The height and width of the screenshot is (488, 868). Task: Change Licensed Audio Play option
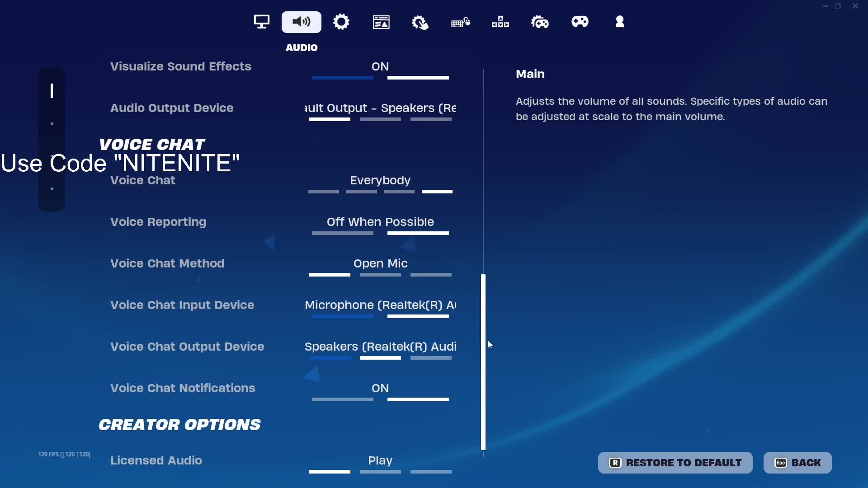(x=380, y=460)
